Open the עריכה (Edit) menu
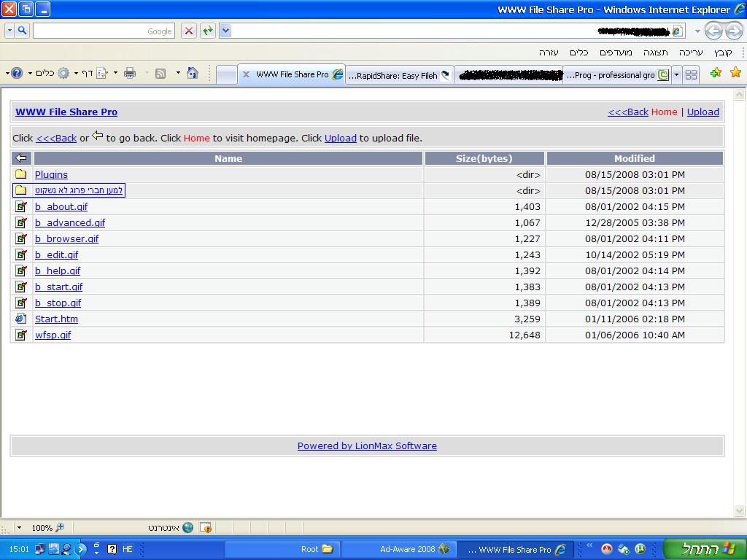This screenshot has height=560, width=747. click(x=691, y=52)
